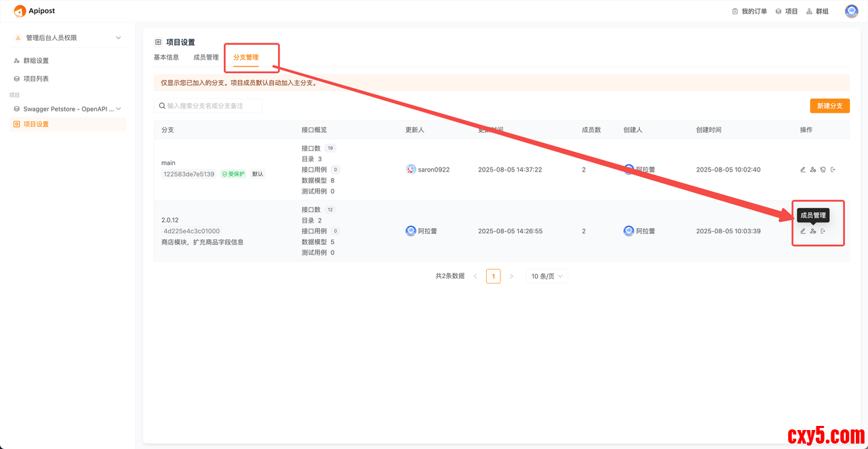Screen dimensions: 868x449
Task: Click the exit icon for main branch
Action: click(x=833, y=170)
